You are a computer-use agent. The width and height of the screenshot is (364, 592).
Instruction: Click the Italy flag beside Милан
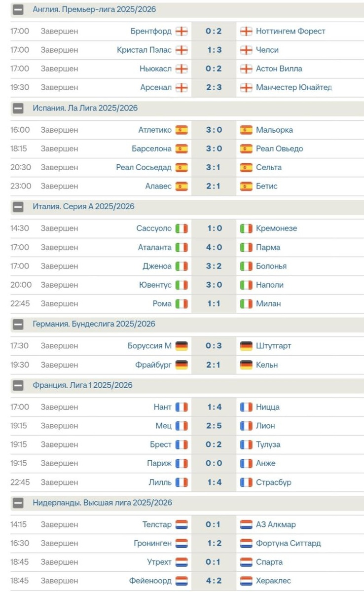246,303
